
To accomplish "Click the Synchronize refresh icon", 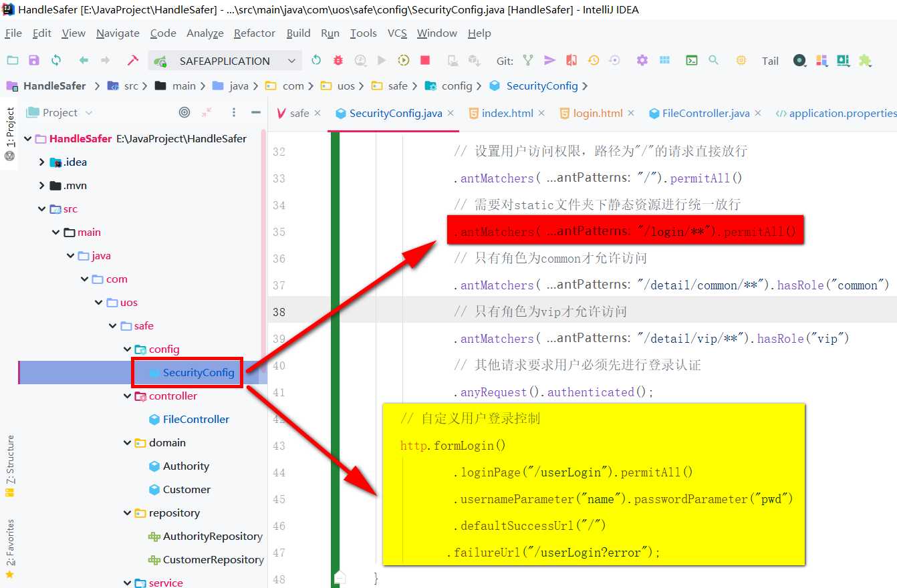I will 56,60.
